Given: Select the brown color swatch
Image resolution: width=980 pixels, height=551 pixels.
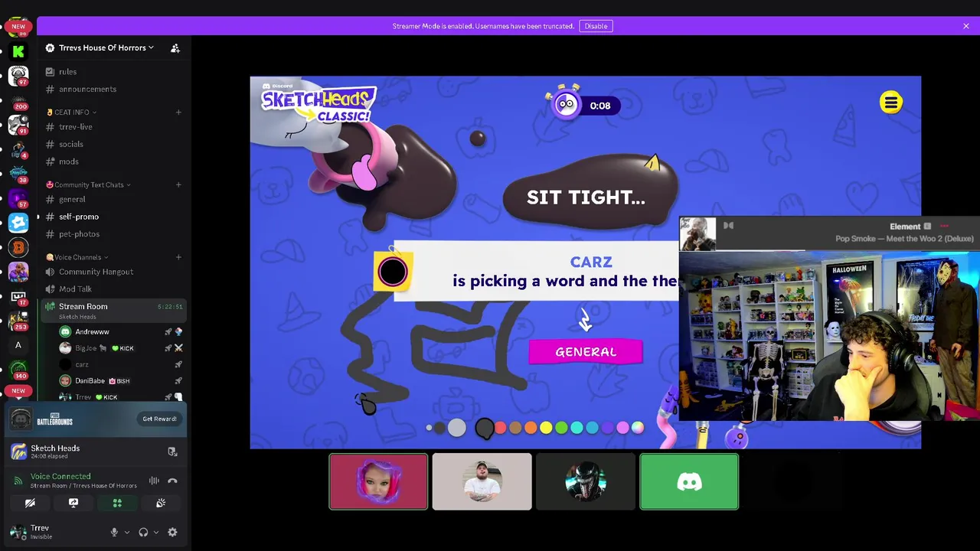Looking at the screenshot, I should [515, 428].
